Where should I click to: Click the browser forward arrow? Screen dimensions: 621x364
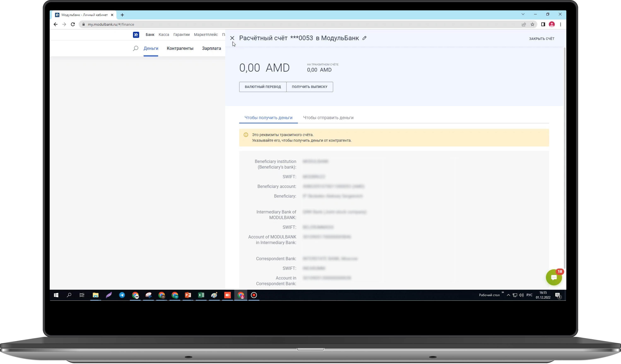click(64, 24)
